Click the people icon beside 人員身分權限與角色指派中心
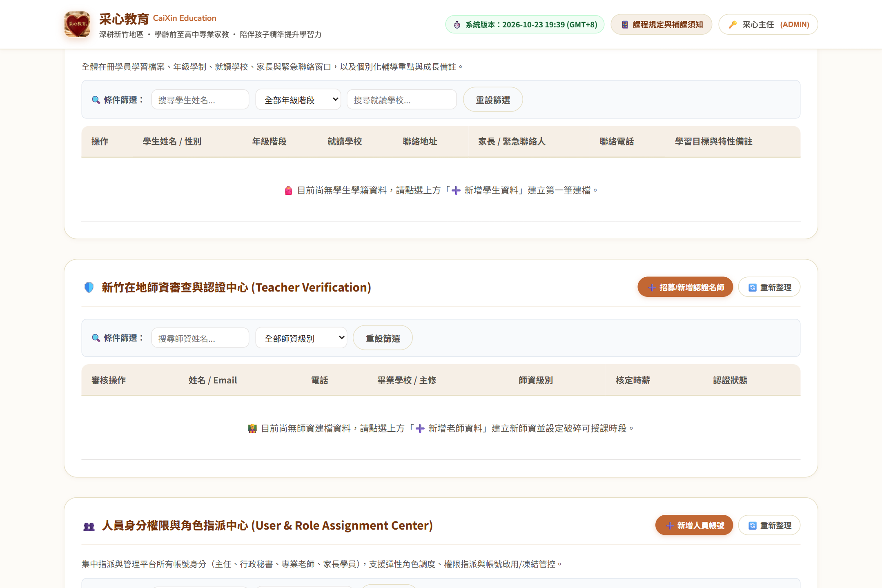 coord(89,526)
